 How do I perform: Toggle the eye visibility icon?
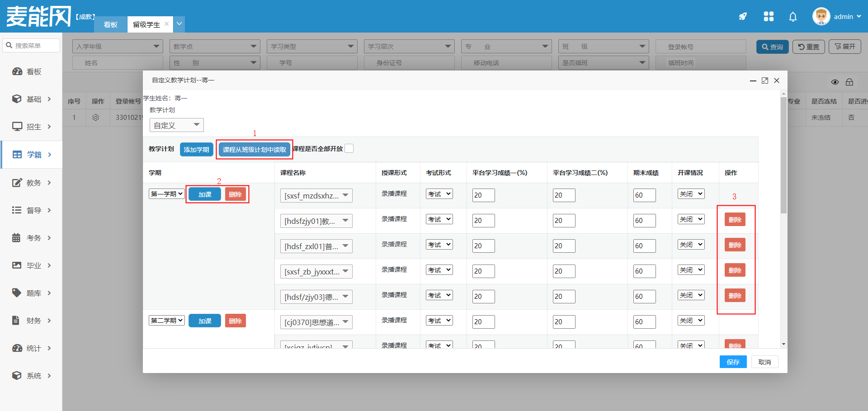click(x=835, y=82)
